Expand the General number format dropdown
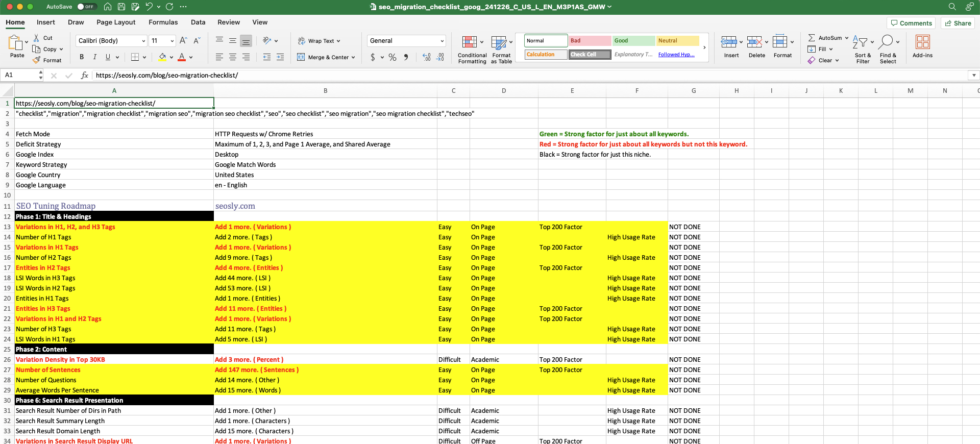This screenshot has width=980, height=444. coord(442,41)
